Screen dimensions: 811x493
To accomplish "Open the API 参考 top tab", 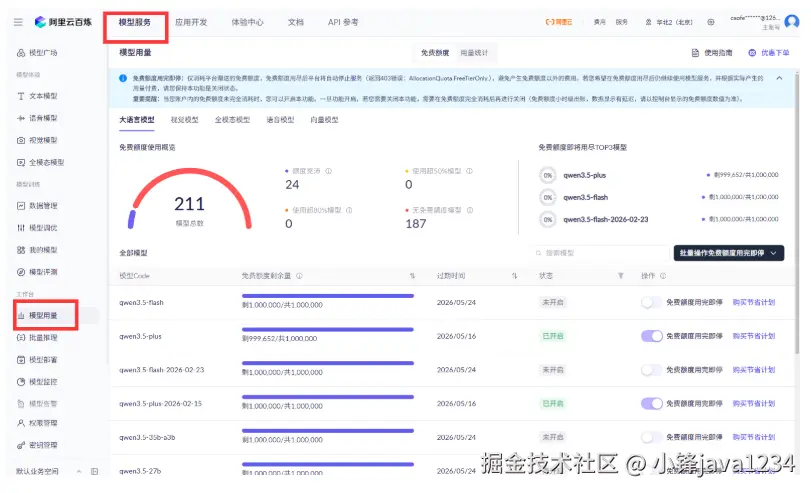I will pos(343,22).
